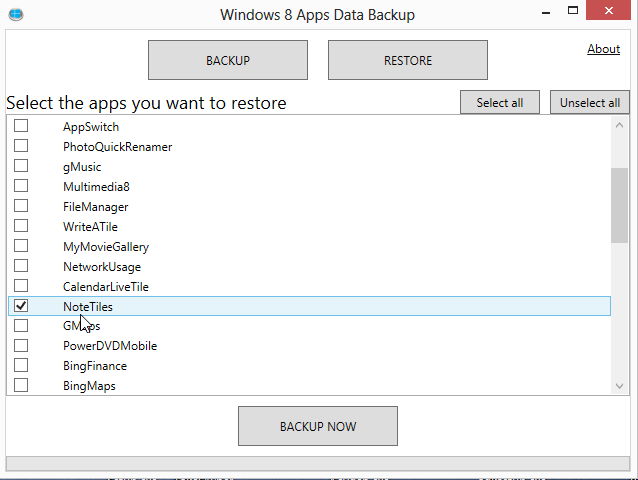Select the PhotoQuickRenamer app name
The width and height of the screenshot is (638, 480).
(x=118, y=147)
